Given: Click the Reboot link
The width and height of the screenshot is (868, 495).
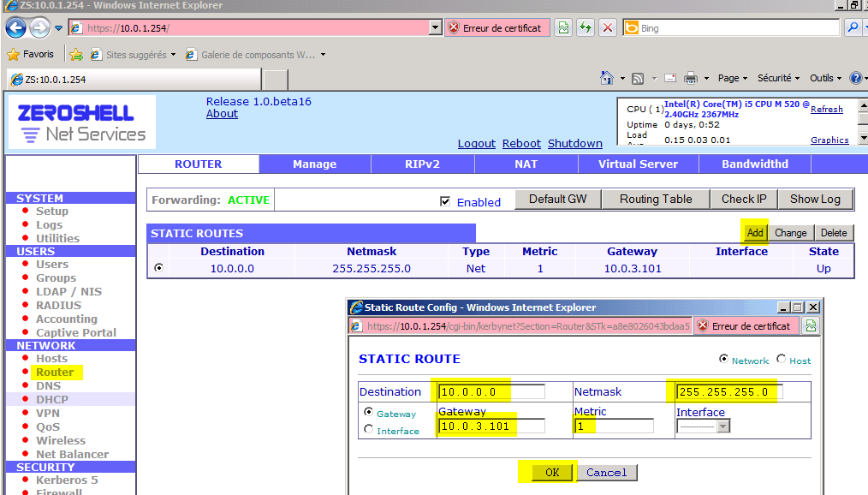Looking at the screenshot, I should [x=521, y=143].
